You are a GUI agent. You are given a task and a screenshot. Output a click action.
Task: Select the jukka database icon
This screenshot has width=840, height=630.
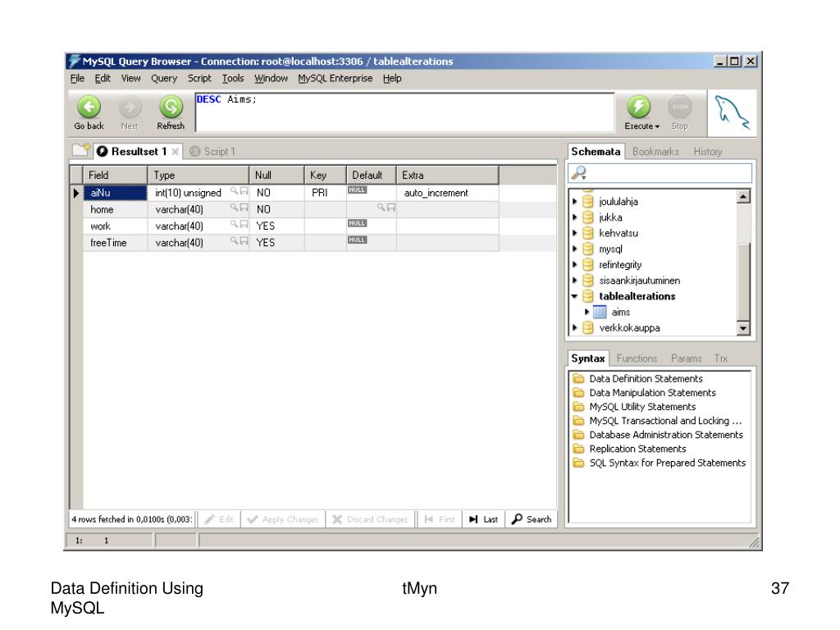pos(587,217)
